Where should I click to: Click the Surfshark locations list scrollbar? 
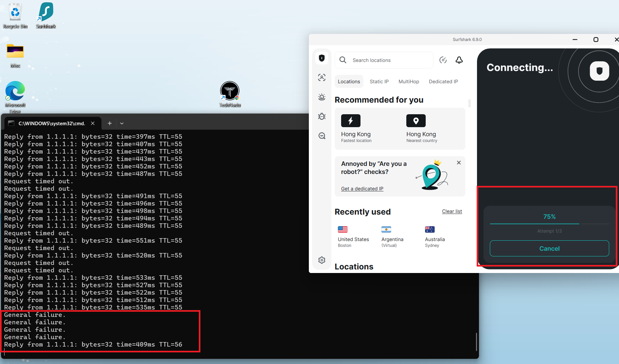click(469, 103)
